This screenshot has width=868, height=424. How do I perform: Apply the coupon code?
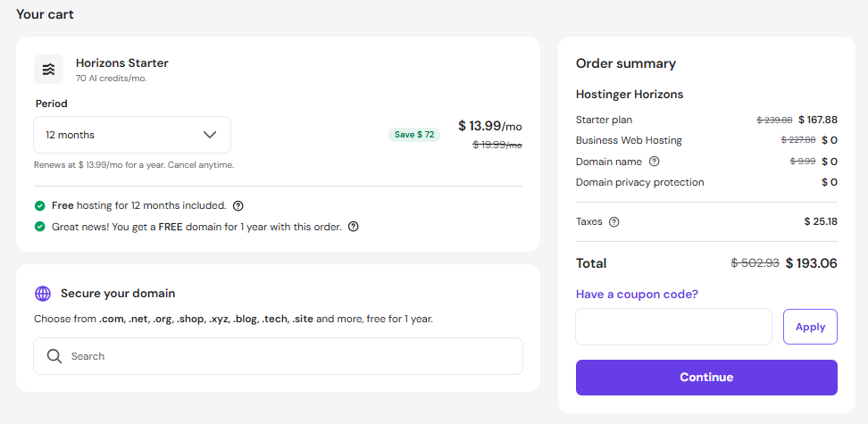[x=811, y=327]
